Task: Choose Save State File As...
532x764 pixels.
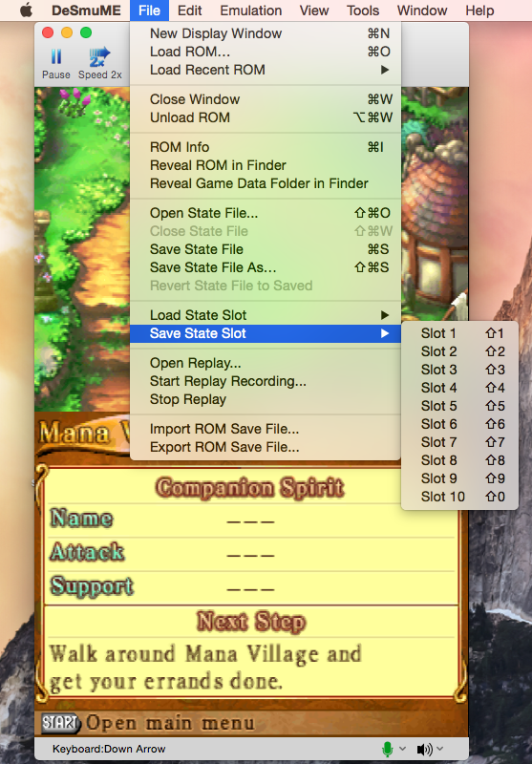Action: (x=266, y=267)
